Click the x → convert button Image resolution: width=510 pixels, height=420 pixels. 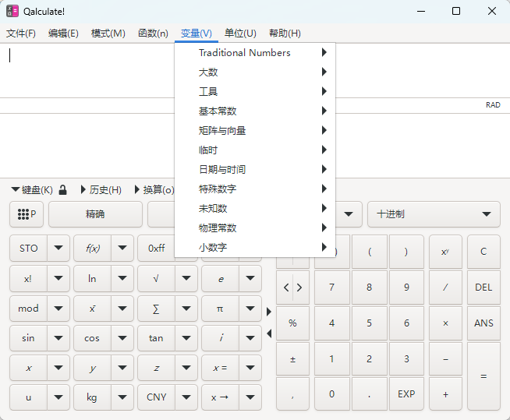(220, 397)
